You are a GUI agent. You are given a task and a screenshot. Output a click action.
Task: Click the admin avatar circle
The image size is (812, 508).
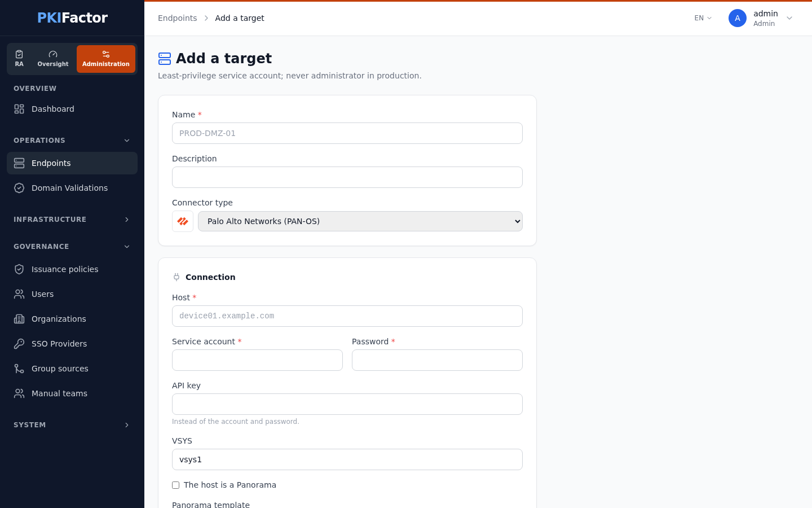tap(738, 18)
